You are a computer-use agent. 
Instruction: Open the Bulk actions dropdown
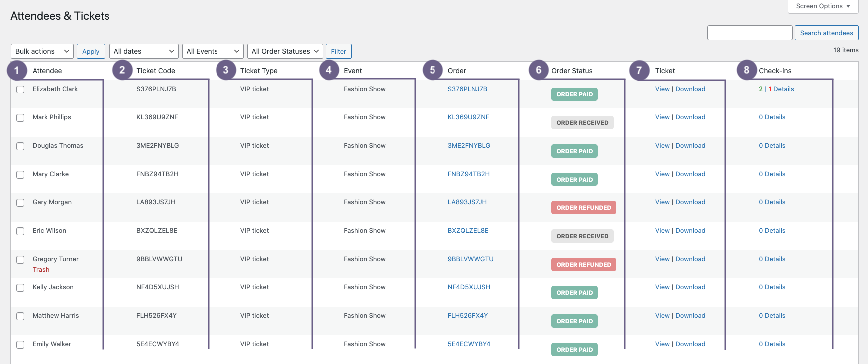pyautogui.click(x=42, y=51)
